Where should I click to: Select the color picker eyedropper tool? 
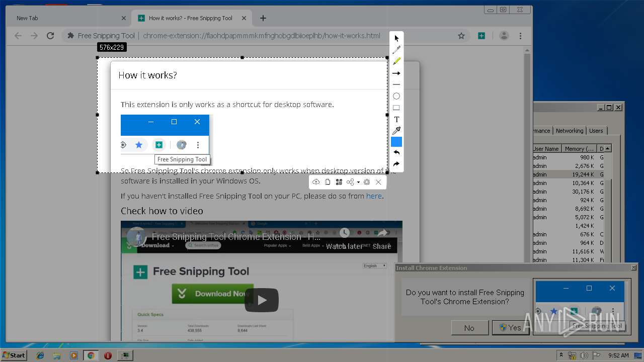click(x=396, y=131)
